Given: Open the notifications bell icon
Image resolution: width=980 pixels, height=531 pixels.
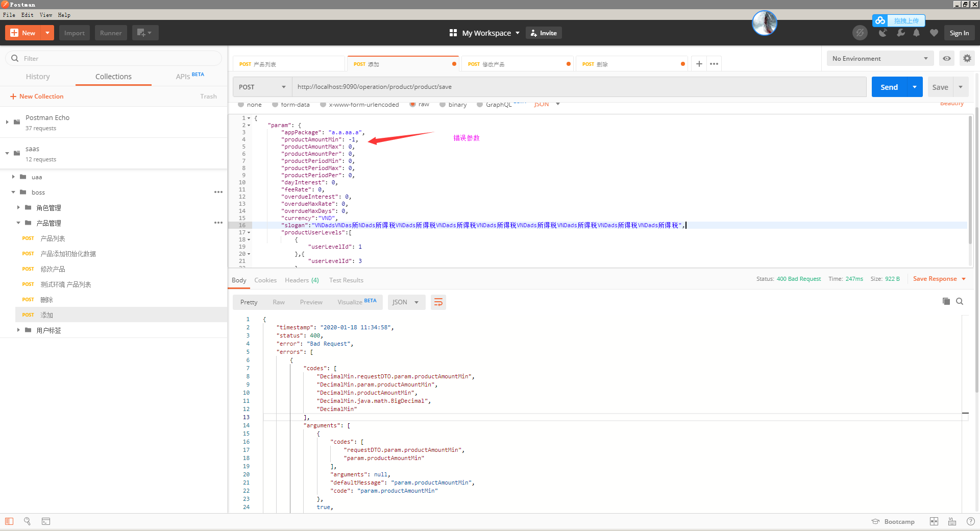Looking at the screenshot, I should click(x=916, y=33).
